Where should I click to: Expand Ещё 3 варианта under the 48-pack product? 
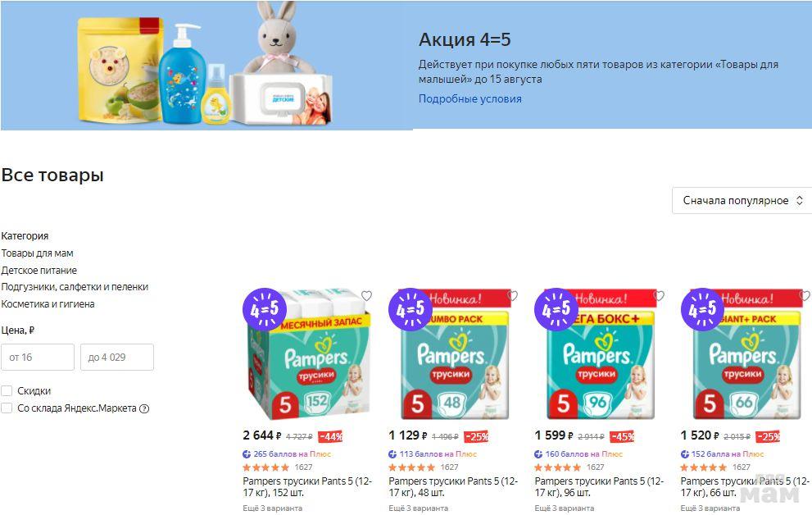(x=419, y=508)
